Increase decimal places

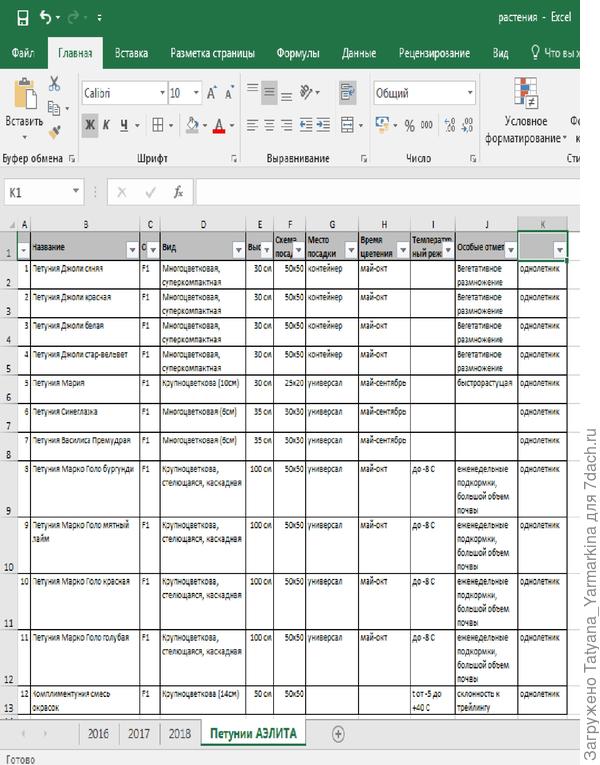pyautogui.click(x=450, y=125)
